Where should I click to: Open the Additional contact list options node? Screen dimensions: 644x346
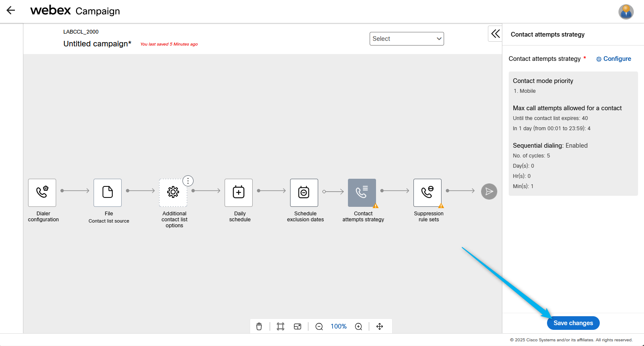tap(173, 193)
